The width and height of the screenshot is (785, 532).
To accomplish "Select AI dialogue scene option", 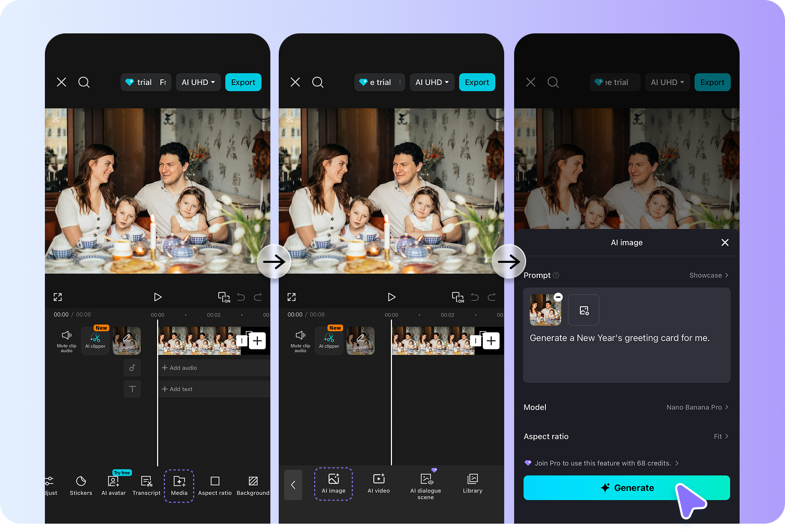I will coord(426,486).
